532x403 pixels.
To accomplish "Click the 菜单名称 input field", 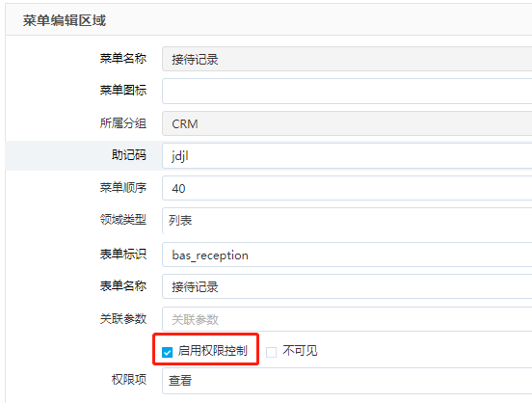I will click(x=347, y=59).
